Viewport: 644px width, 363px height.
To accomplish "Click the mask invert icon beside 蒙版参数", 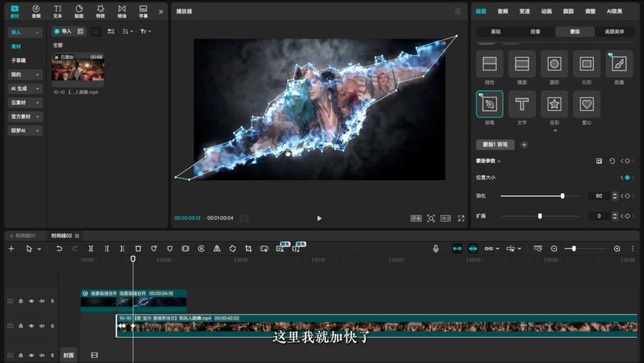I will pyautogui.click(x=599, y=161).
